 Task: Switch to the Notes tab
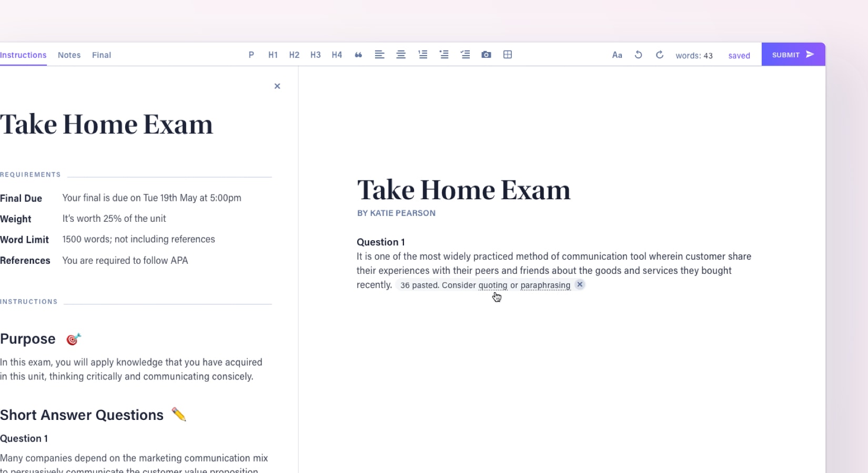pyautogui.click(x=69, y=55)
